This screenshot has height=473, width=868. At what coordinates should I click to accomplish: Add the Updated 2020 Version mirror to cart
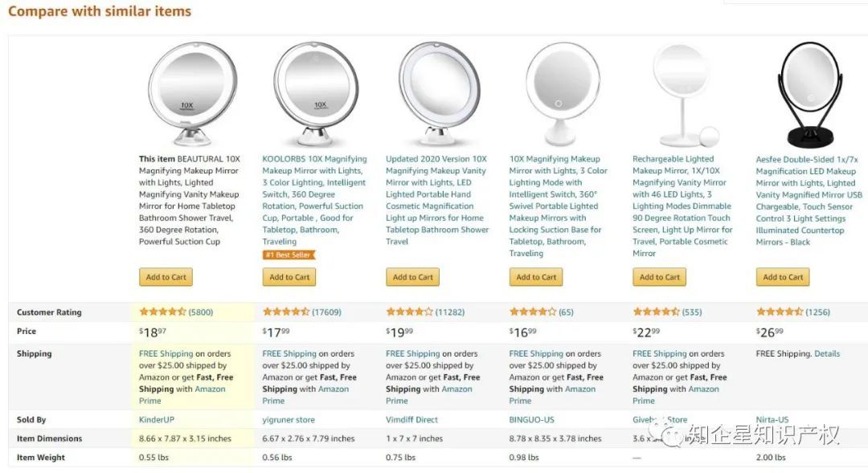413,277
